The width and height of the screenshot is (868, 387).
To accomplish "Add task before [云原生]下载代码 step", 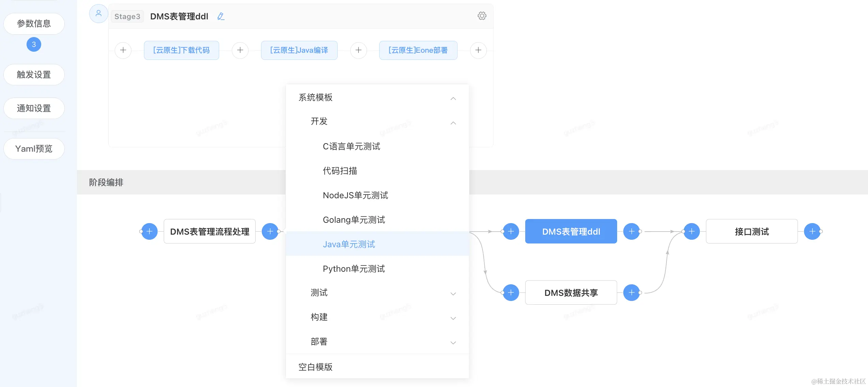I will point(123,50).
